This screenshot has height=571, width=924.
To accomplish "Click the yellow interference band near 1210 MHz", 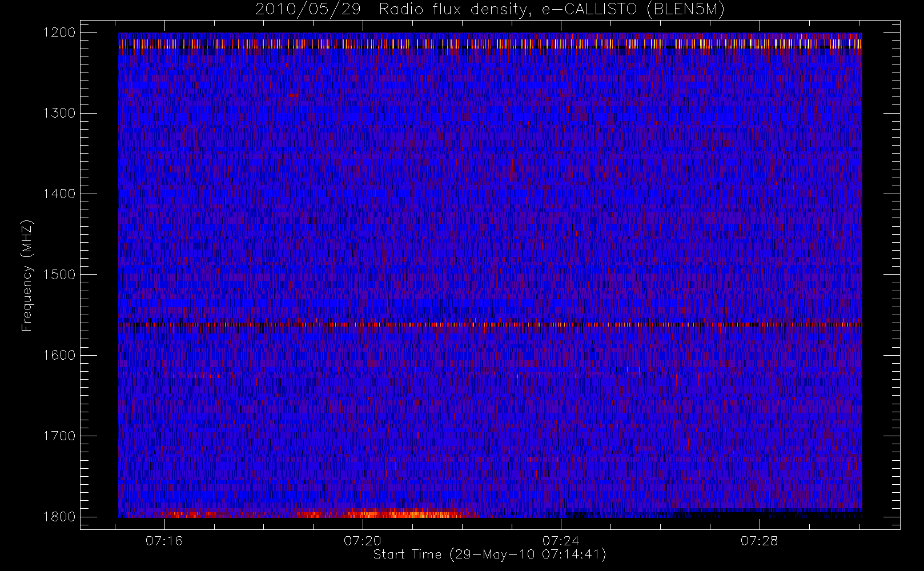I will 490,43.
